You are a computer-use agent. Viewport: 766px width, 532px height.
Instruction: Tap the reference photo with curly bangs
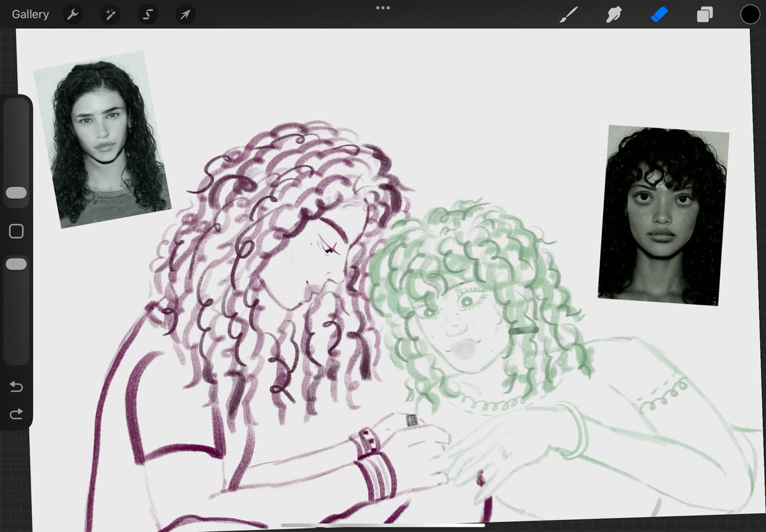[664, 216]
